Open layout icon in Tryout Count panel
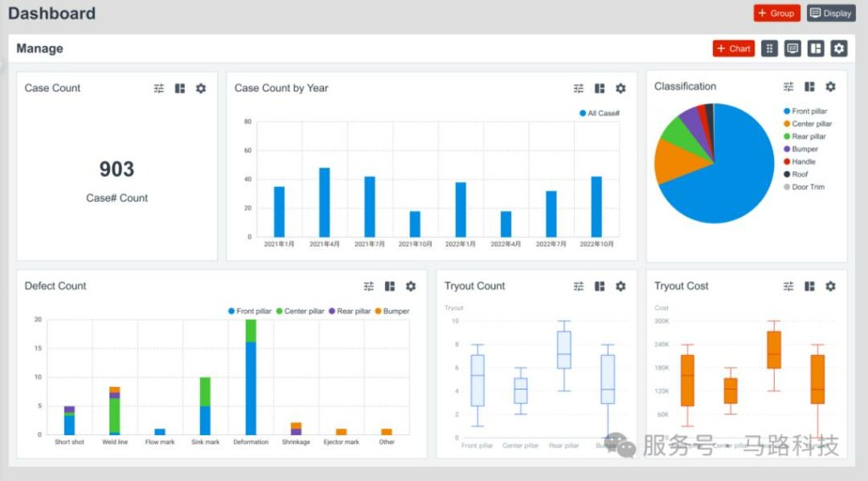868x481 pixels. (x=599, y=286)
